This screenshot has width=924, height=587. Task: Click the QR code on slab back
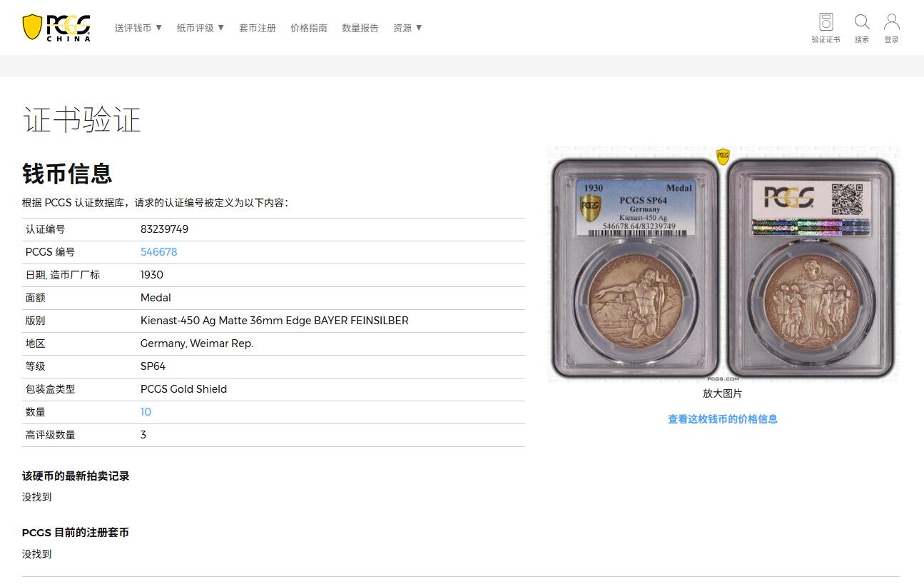point(847,199)
